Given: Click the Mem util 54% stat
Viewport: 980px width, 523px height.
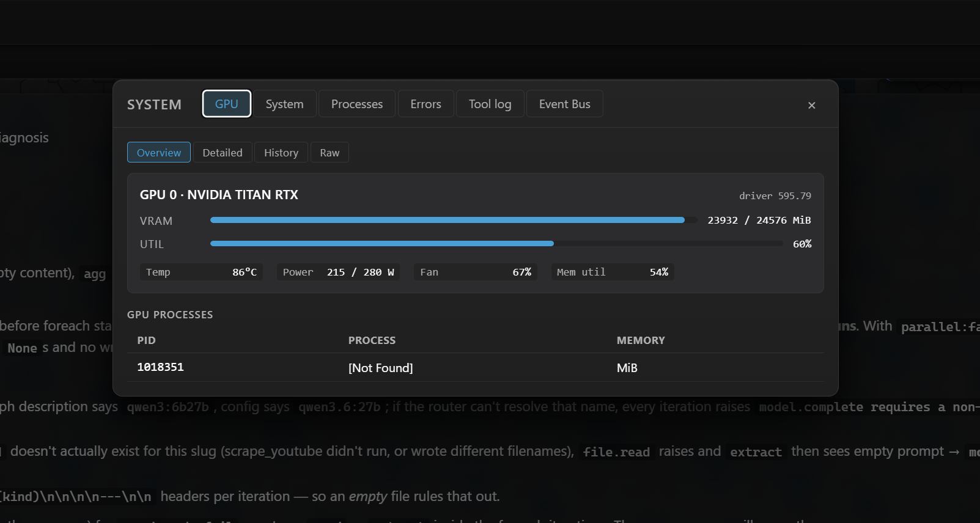Looking at the screenshot, I should pyautogui.click(x=613, y=272).
